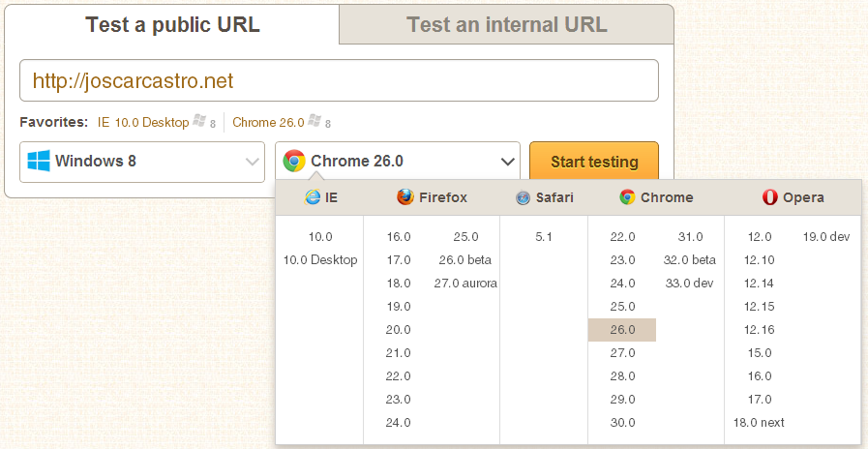Click Windows icon next to IE 10.0 favorite
The height and width of the screenshot is (449, 868).
pos(199,122)
